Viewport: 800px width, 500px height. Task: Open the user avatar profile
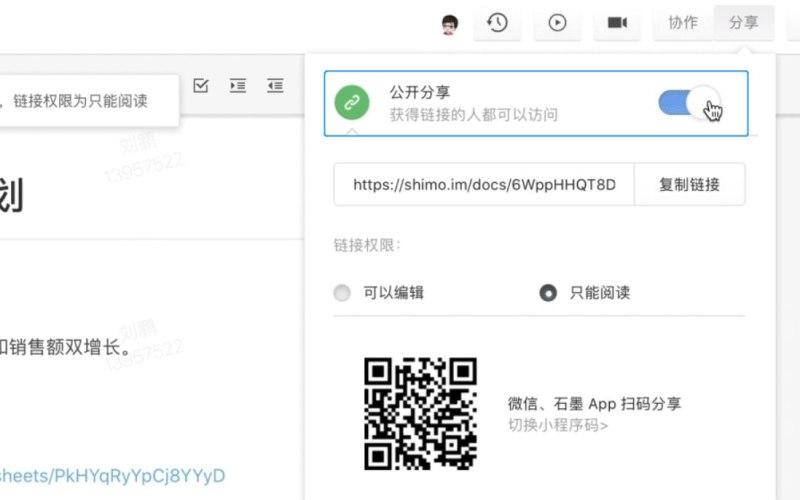449,24
